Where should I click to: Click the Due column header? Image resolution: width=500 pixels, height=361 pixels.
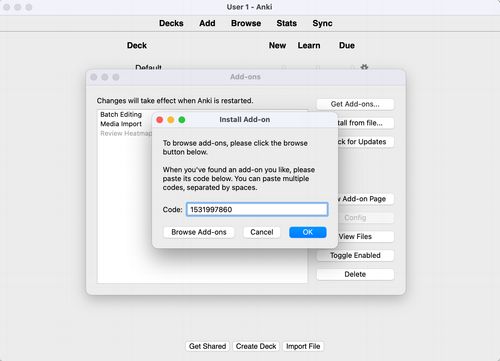[347, 45]
